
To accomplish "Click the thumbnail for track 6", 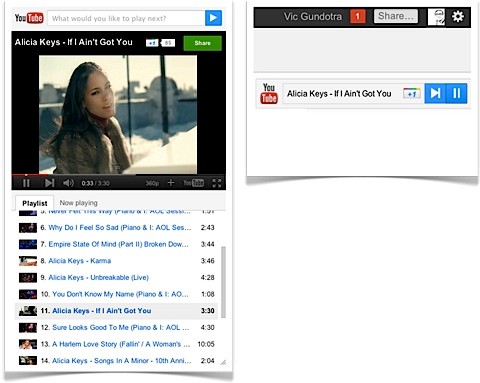I will pos(28,228).
